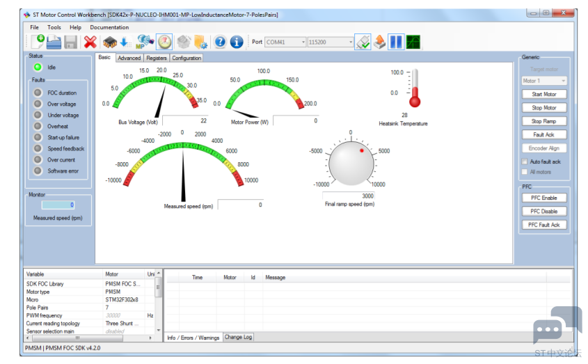Open the Help menu
Image resolution: width=588 pixels, height=364 pixels.
pyautogui.click(x=75, y=27)
